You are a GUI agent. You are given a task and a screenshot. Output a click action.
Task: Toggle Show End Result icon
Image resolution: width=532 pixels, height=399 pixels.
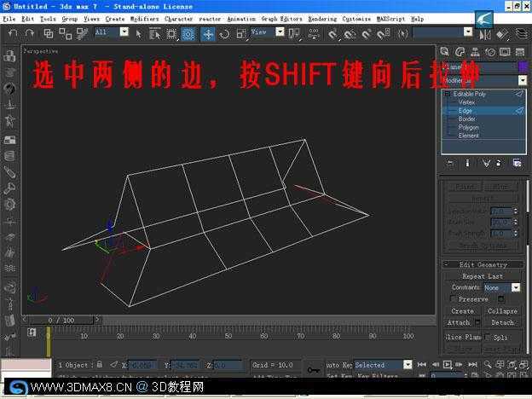[x=467, y=163]
